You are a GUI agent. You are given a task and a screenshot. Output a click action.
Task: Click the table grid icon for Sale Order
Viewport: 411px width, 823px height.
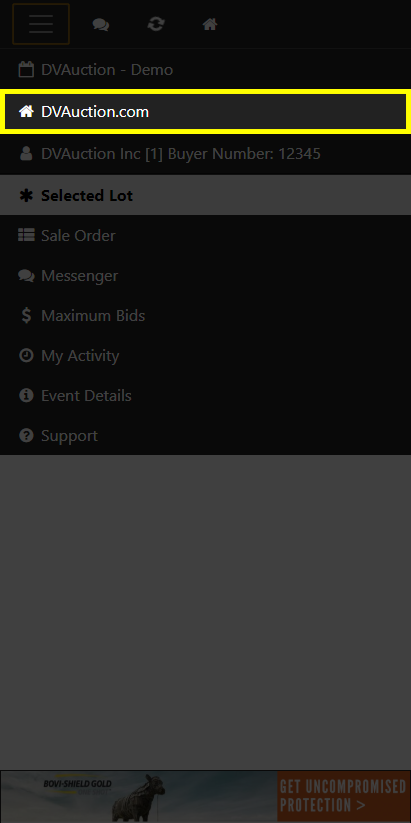tap(26, 235)
